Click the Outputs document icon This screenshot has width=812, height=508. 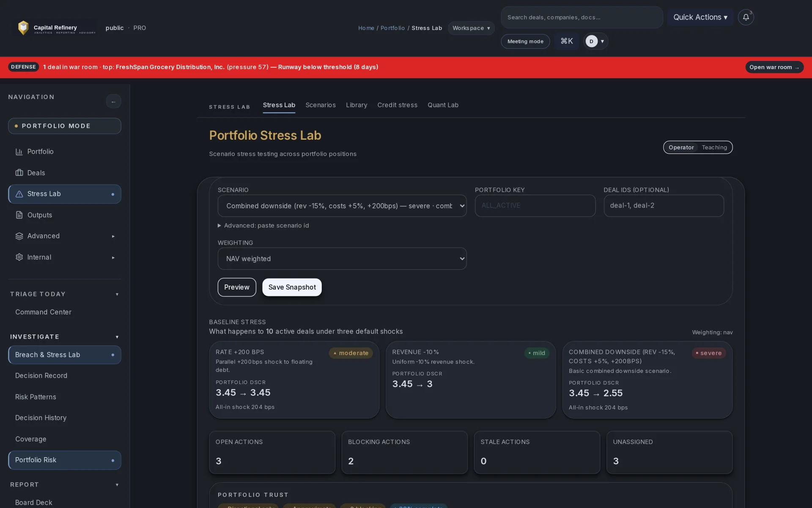click(19, 215)
